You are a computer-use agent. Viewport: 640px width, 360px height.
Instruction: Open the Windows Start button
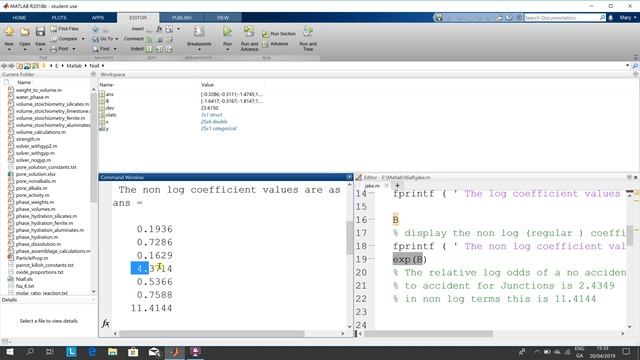(x=9, y=351)
